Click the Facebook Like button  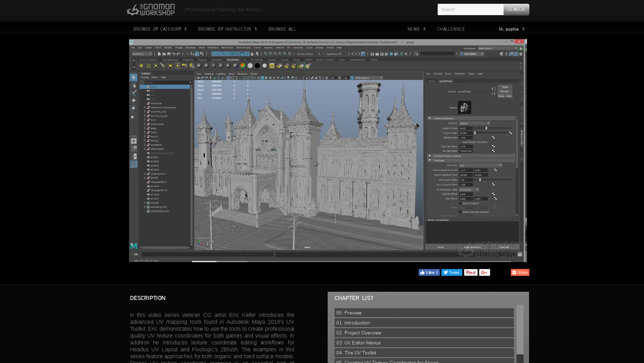429,272
